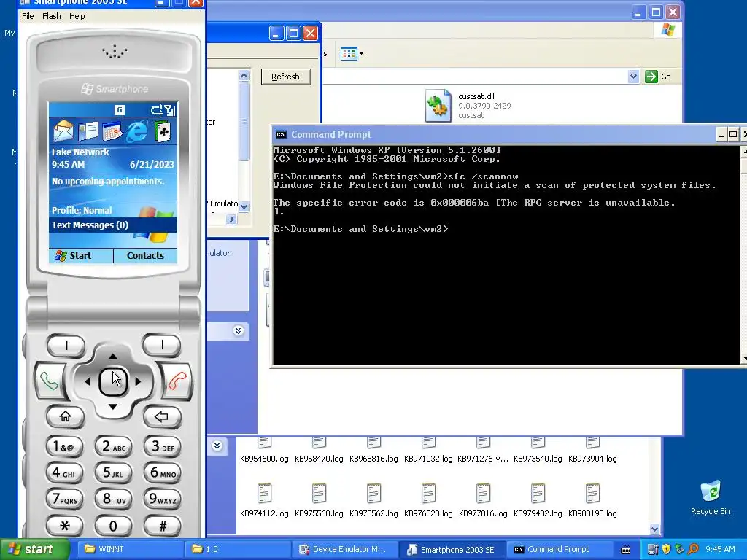Click keypad key 0
Viewport: 747px width, 560px height.
[x=113, y=526]
